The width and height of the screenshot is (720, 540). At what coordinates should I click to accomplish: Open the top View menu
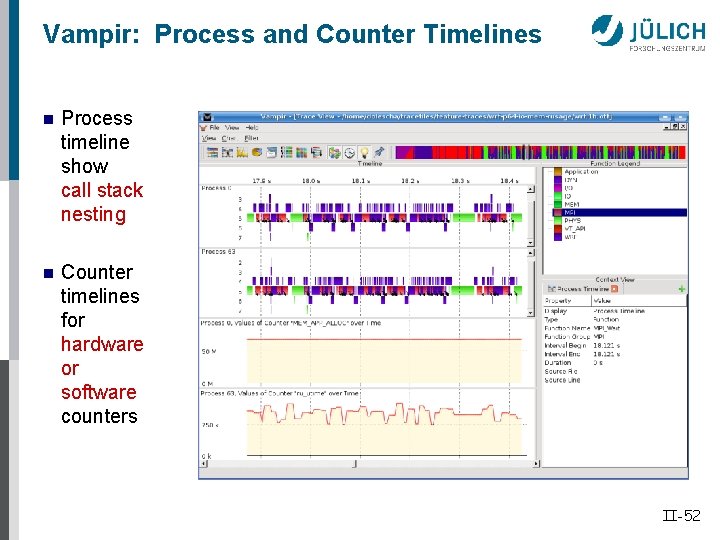pos(232,128)
